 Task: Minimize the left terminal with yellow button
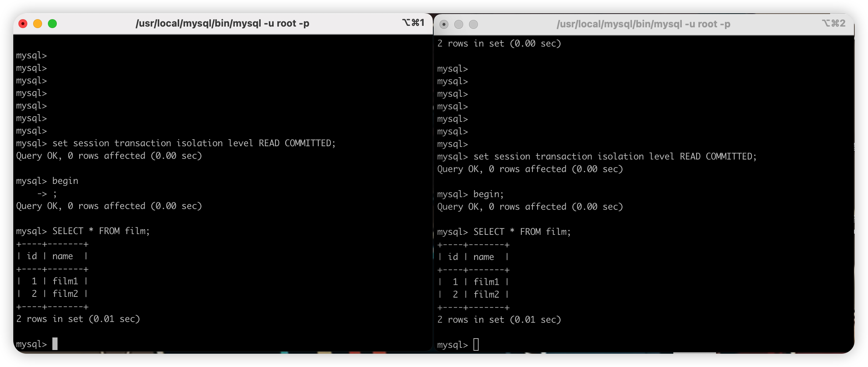pyautogui.click(x=38, y=24)
